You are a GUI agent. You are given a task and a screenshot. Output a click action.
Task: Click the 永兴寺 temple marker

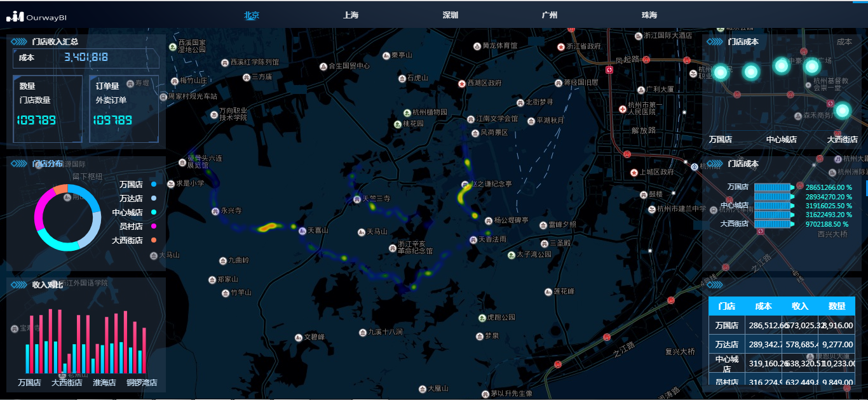coord(215,211)
